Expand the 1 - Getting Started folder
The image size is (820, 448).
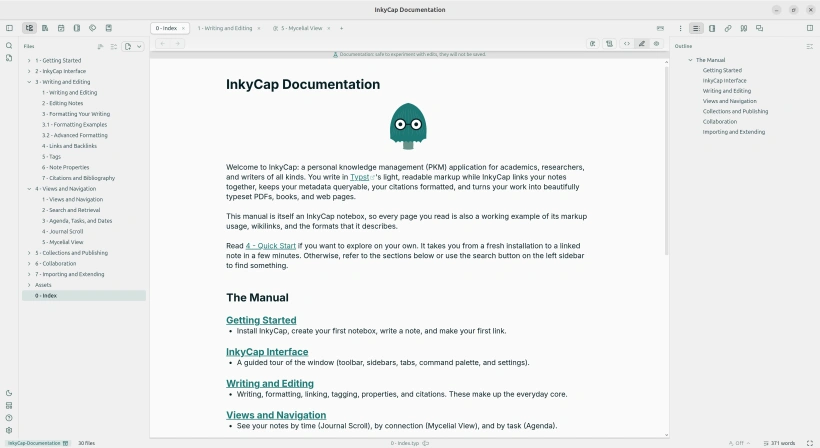(29, 61)
